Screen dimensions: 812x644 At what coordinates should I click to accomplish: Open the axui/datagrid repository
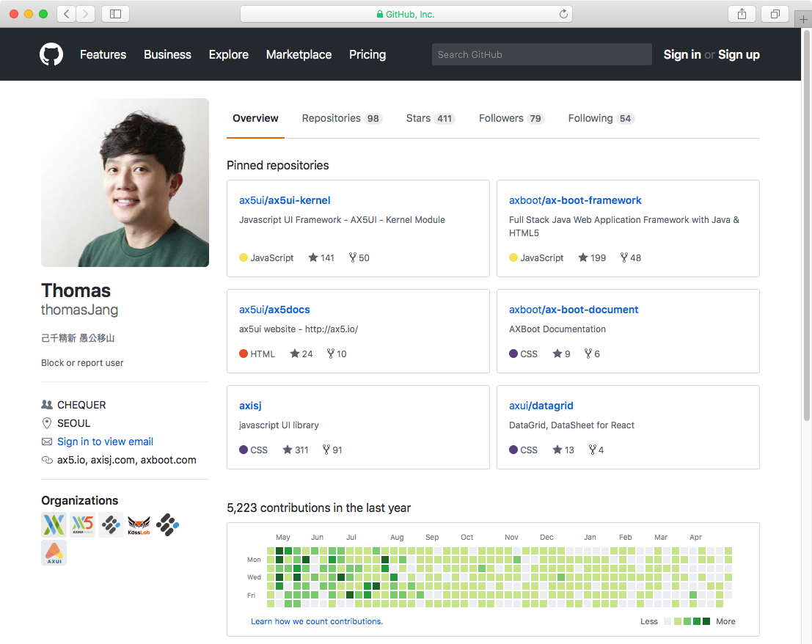pos(541,406)
